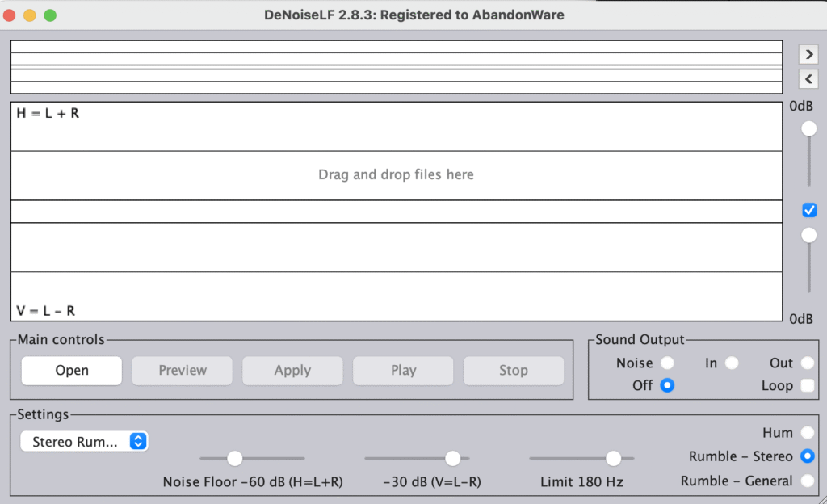
Task: Open the Stereo Rum... preset dropdown
Action: [x=84, y=441]
